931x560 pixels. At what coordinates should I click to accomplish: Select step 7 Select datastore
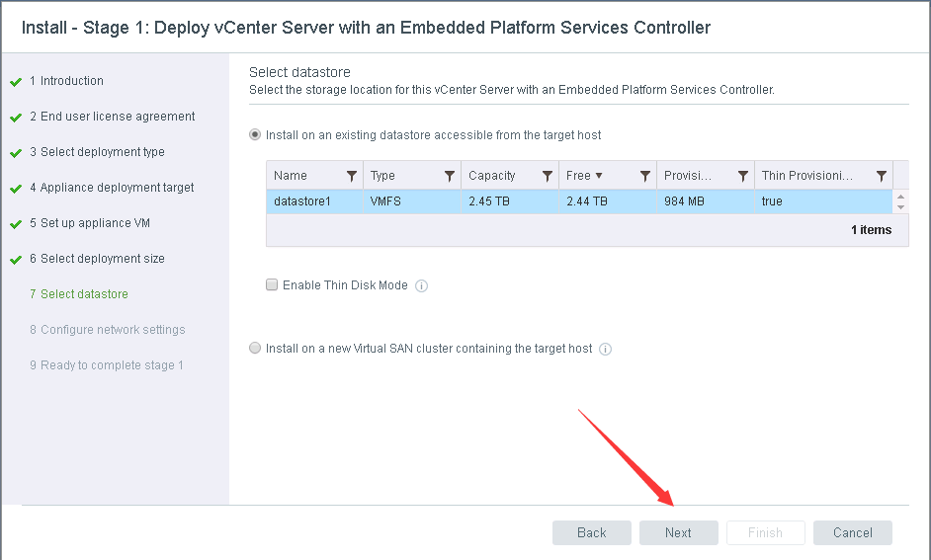79,294
